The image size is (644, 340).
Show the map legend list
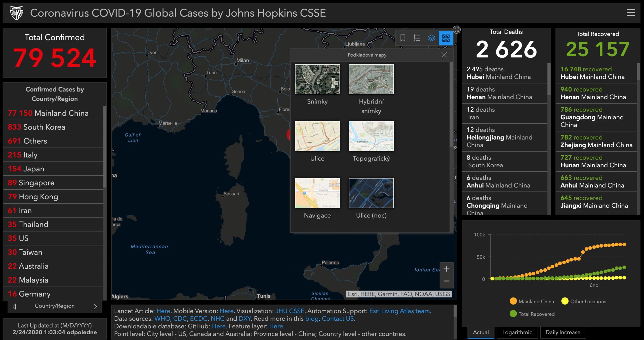417,38
